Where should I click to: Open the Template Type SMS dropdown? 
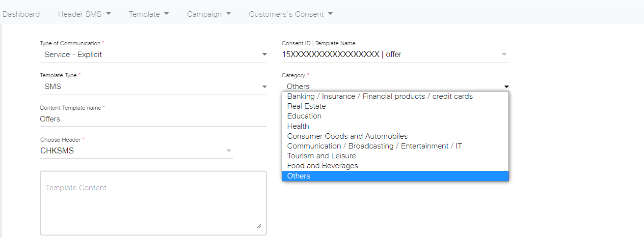[x=153, y=87]
